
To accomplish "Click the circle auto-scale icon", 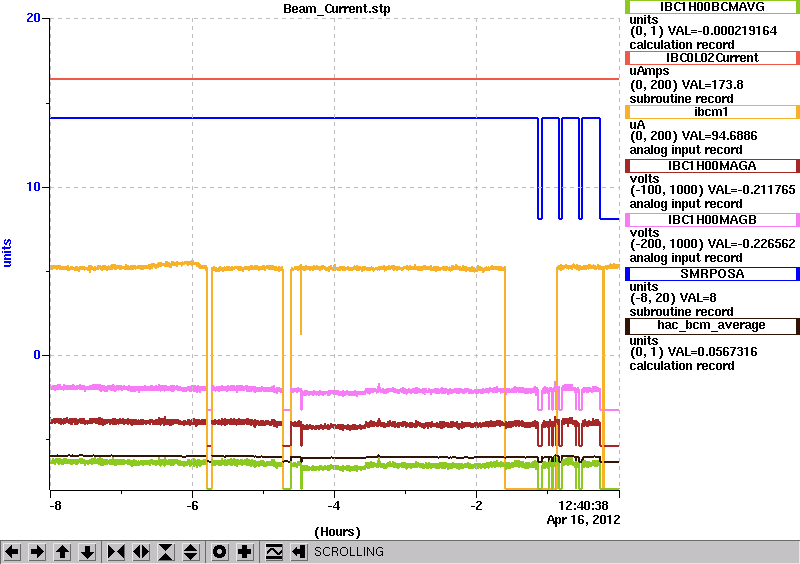I will (x=220, y=552).
